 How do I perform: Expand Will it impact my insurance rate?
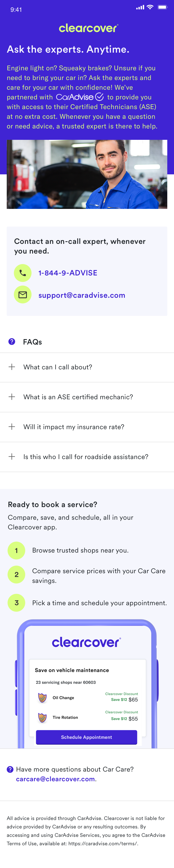(87, 427)
